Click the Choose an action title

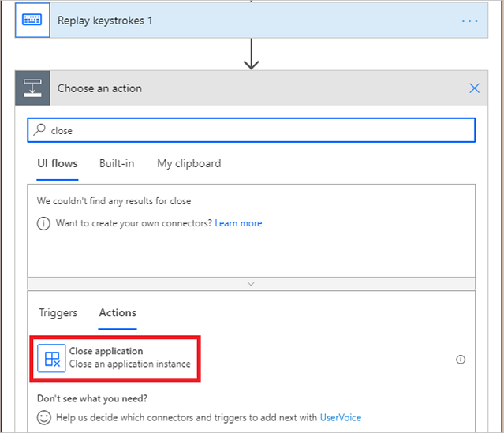coord(99,88)
